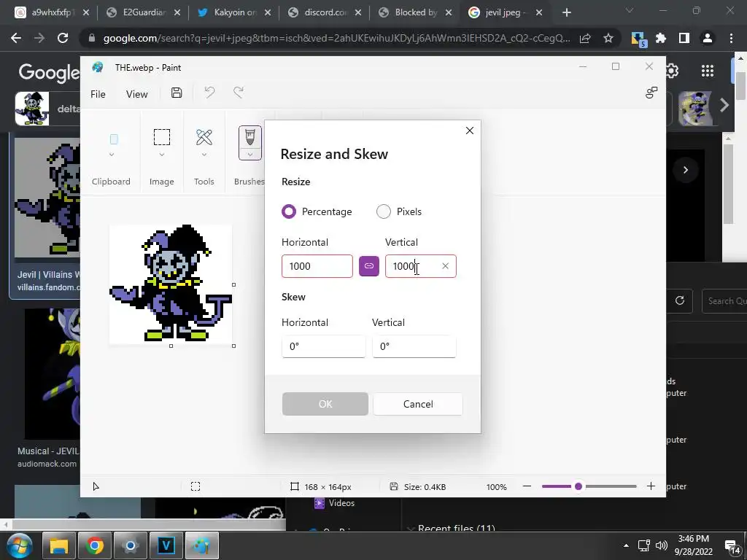Click the tab search chevron in Chrome

(x=630, y=10)
